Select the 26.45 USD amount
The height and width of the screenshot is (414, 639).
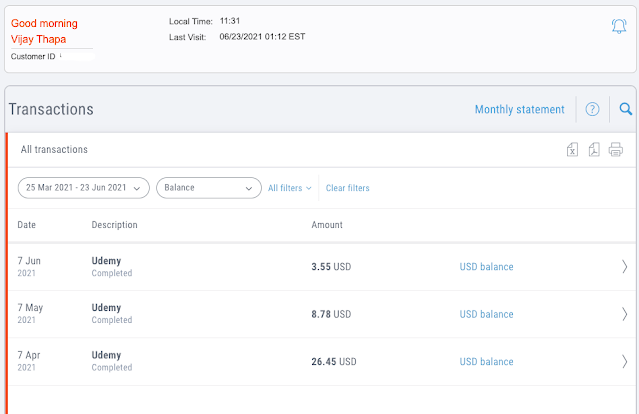334,361
